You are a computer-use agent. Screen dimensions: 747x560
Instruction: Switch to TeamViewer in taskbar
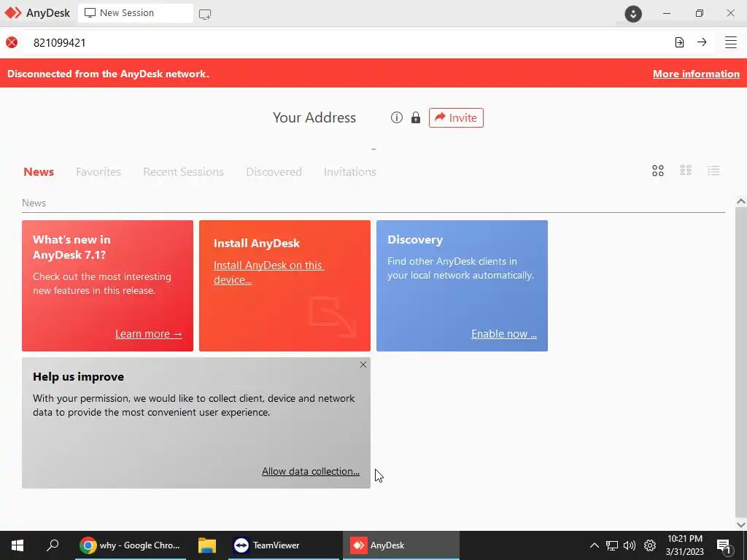click(284, 545)
